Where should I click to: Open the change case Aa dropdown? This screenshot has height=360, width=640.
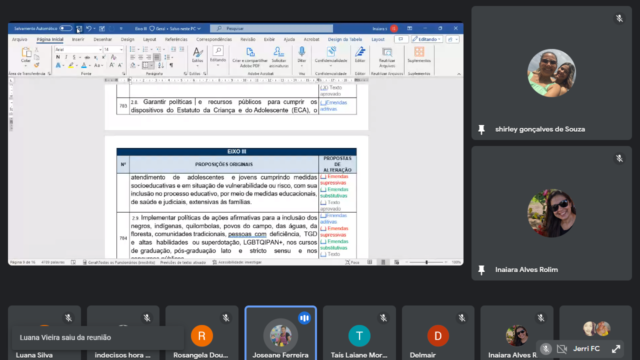pyautogui.click(x=98, y=65)
